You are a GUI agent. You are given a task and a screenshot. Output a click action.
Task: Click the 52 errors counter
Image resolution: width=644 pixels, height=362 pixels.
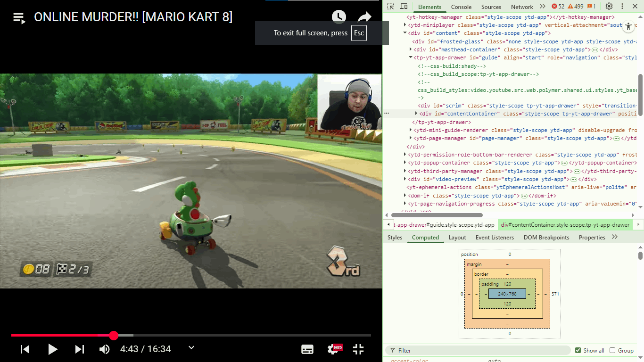click(558, 7)
